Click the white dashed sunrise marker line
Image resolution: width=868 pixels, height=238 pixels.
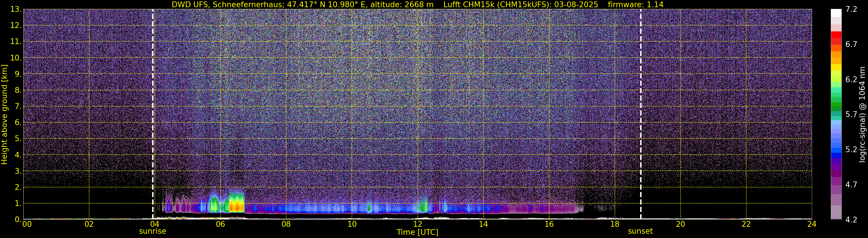(x=153, y=114)
